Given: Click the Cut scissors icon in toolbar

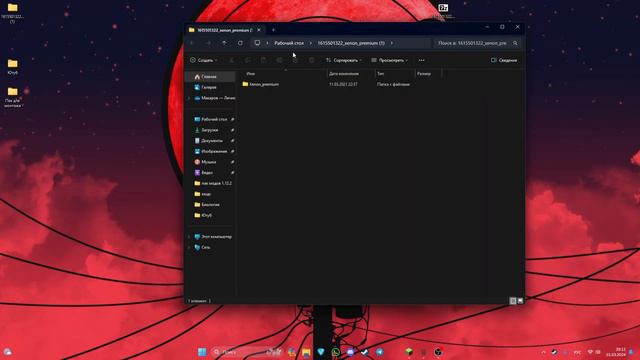Looking at the screenshot, I should coord(231,60).
